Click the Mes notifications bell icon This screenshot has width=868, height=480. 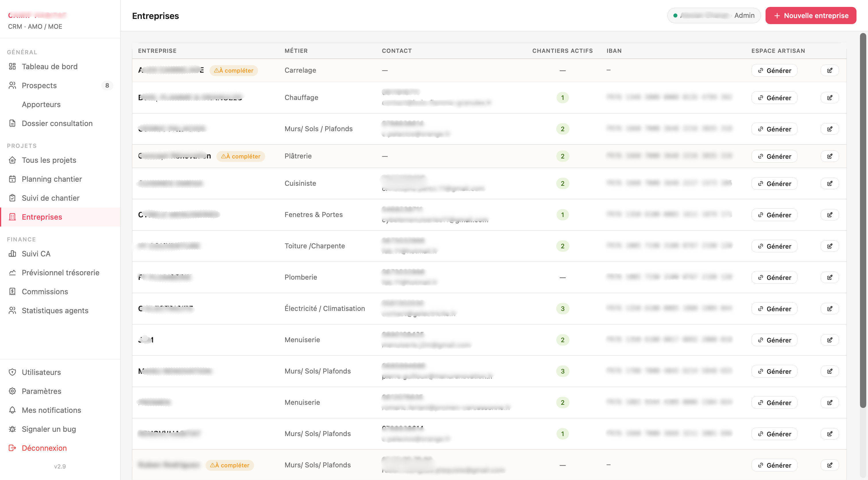coord(12,410)
